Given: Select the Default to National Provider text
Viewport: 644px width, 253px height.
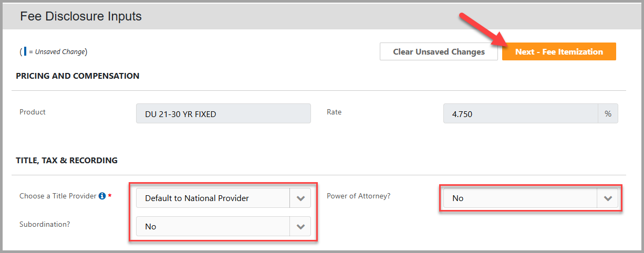Looking at the screenshot, I should (x=197, y=198).
